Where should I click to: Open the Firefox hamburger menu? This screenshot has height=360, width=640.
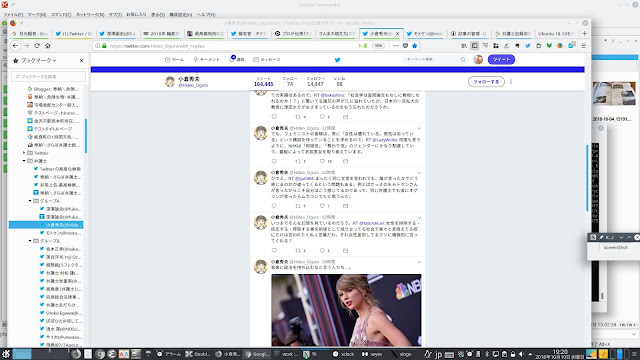(584, 46)
